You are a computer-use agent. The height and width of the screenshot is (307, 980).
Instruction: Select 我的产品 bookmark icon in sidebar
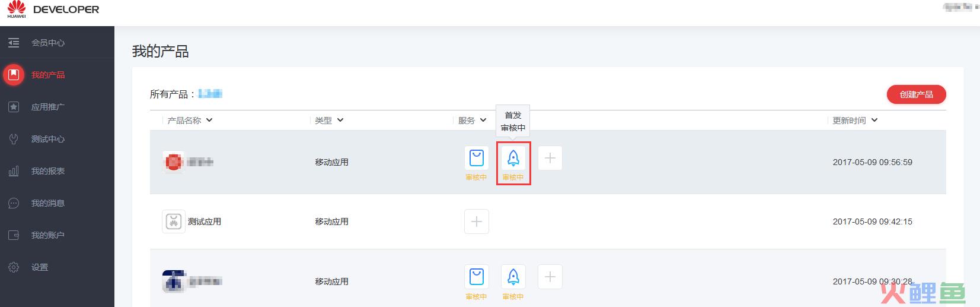[14, 75]
